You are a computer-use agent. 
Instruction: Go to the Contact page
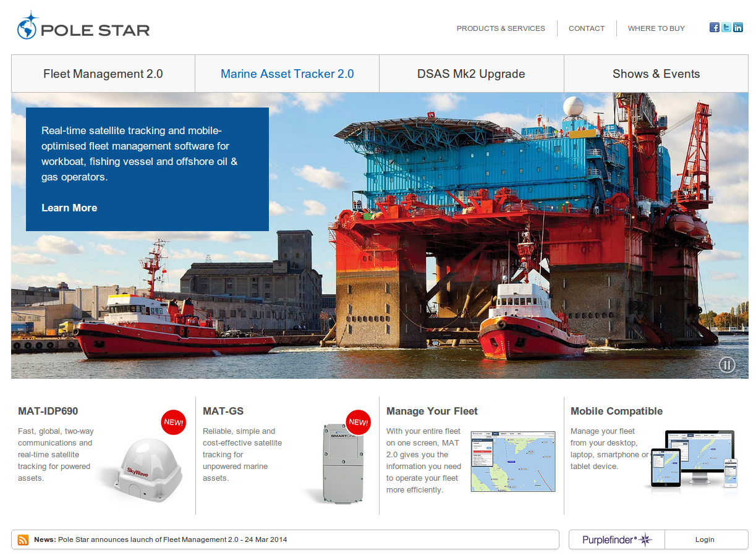(x=587, y=28)
